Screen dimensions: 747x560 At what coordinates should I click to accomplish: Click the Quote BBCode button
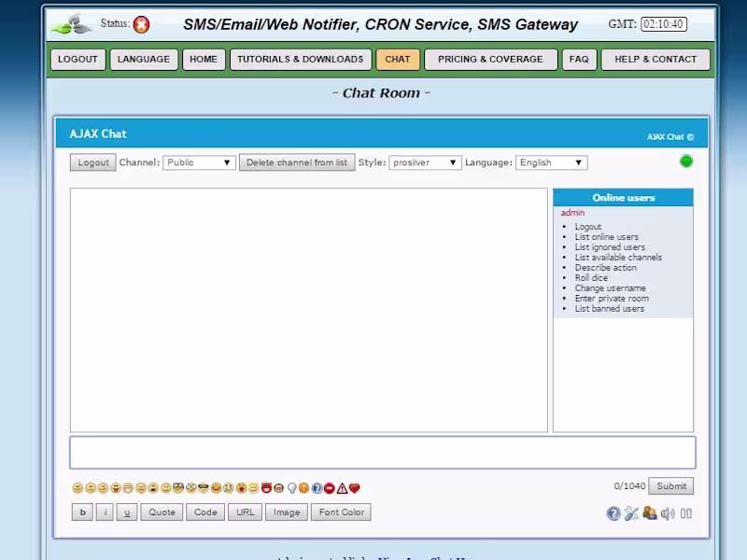tap(162, 512)
